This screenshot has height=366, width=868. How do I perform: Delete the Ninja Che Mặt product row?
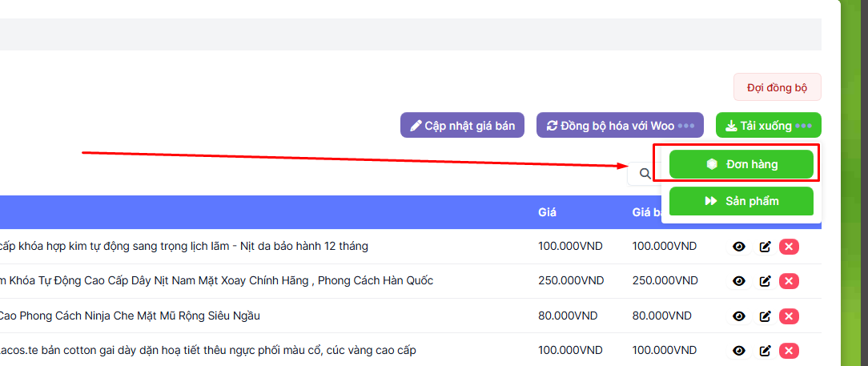789,316
